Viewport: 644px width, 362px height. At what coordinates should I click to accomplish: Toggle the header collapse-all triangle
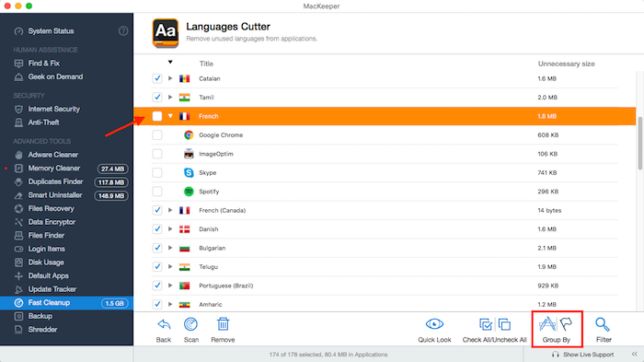170,62
